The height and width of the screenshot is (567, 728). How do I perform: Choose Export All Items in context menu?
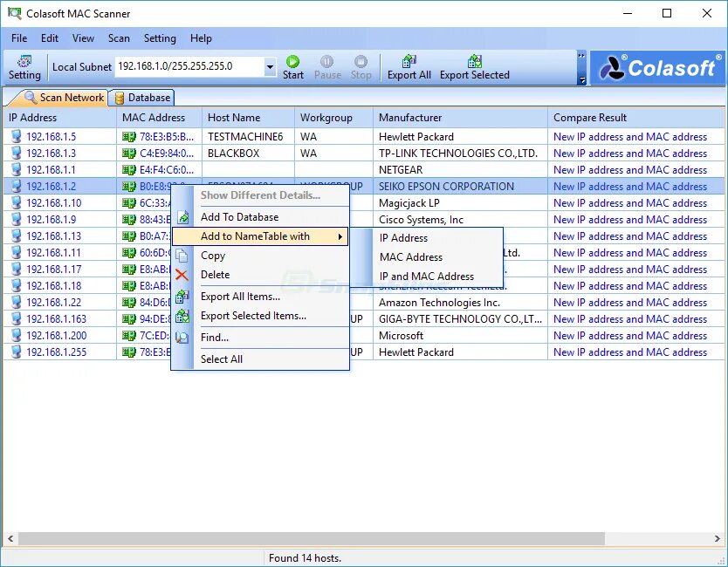260,297
